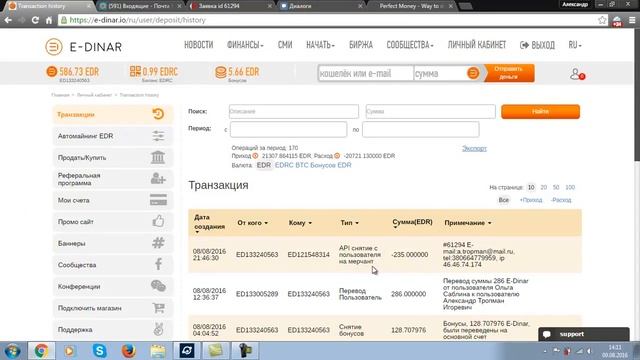Image resolution: width=640 pixels, height=360 pixels.
Task: Click the Экспорт link
Action: 474,148
